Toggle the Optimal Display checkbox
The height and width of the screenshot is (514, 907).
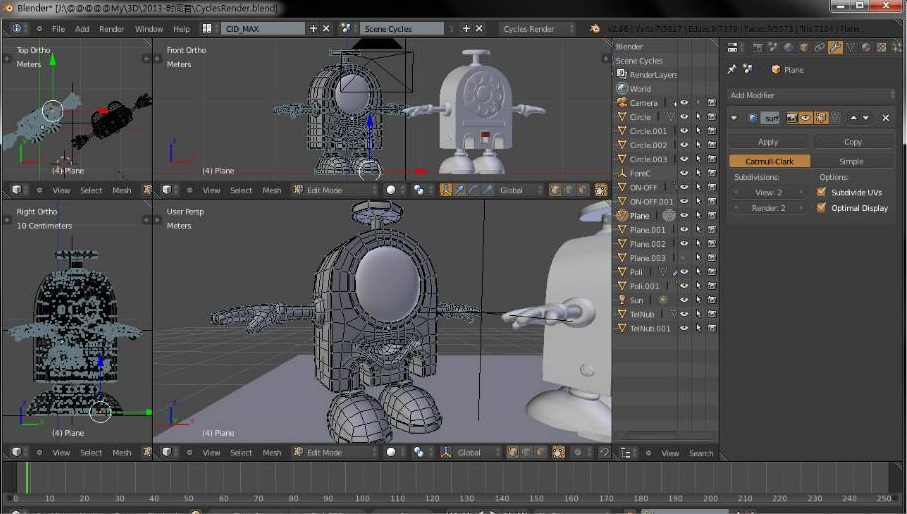coord(822,208)
